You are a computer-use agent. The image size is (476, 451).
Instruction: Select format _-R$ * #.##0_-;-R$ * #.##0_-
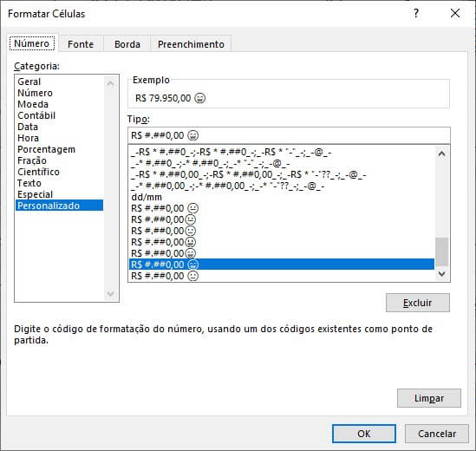(x=282, y=152)
